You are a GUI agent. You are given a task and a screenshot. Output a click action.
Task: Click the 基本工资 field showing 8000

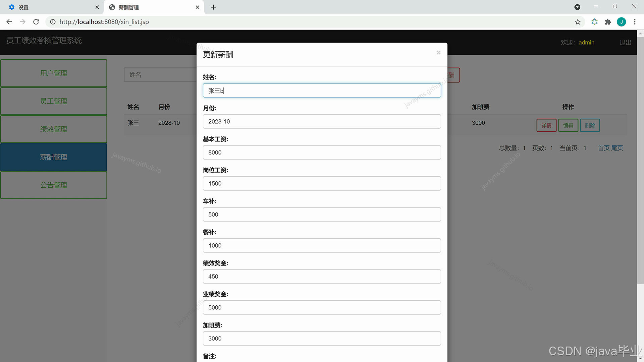point(322,153)
